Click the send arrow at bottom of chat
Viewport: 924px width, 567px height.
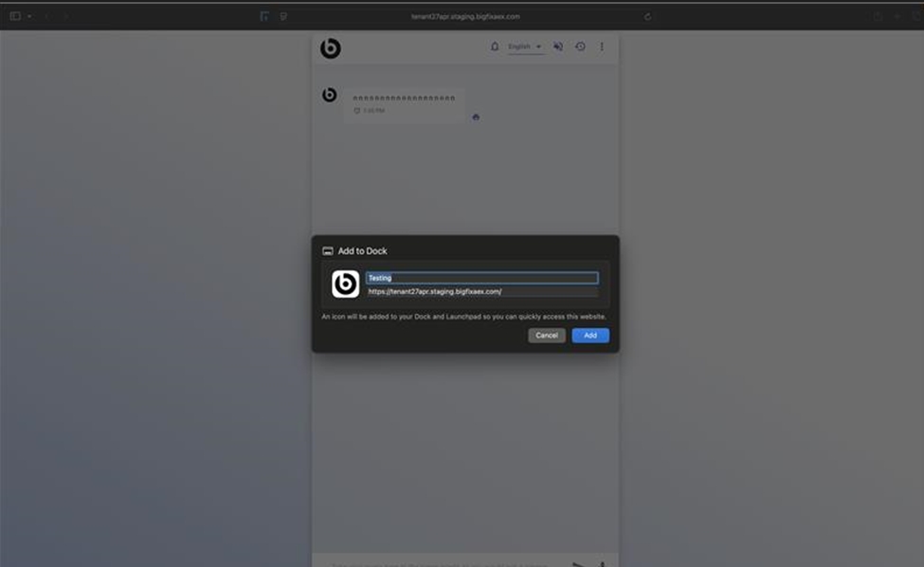[580, 564]
